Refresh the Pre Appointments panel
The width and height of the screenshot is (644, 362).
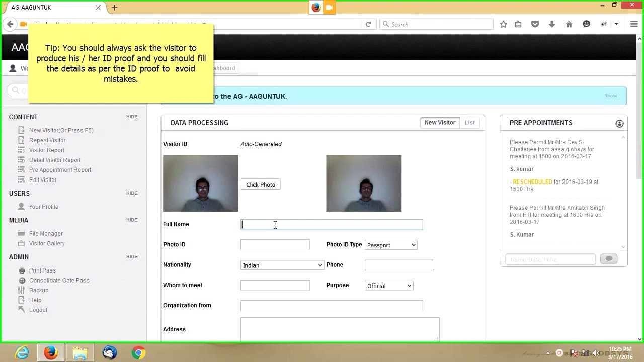619,123
